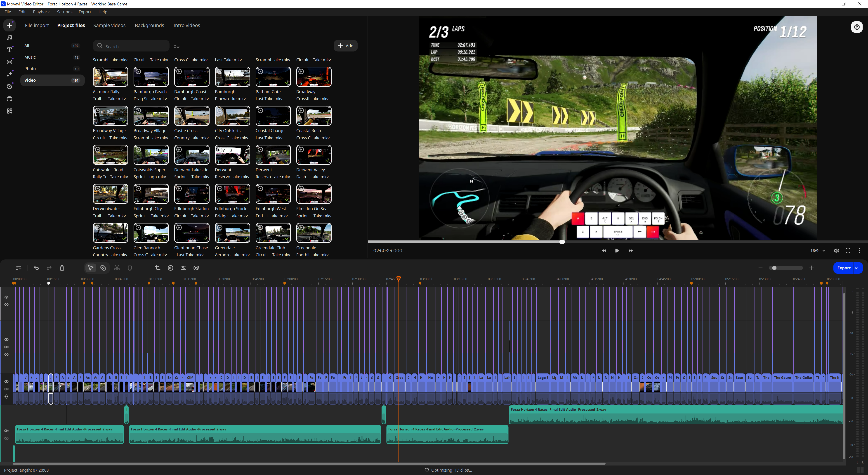Toggle link icon on the topmost title track
Image resolution: width=868 pixels, height=475 pixels.
pos(6,304)
